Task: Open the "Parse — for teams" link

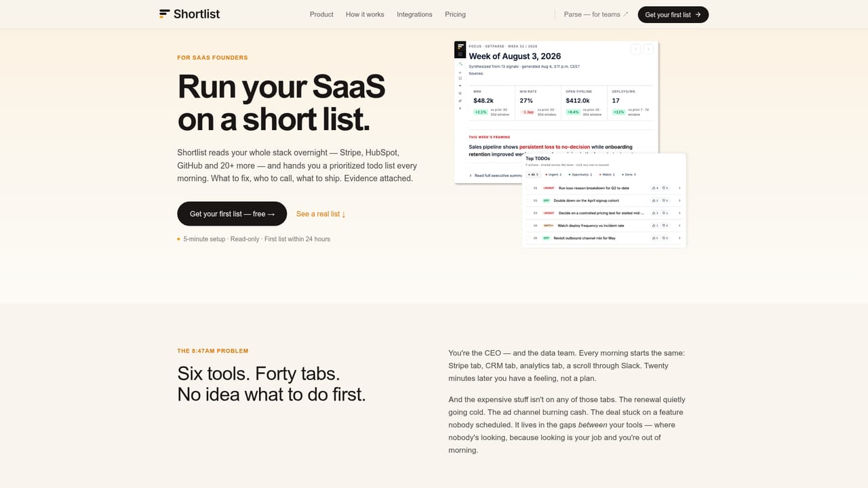Action: coord(596,14)
